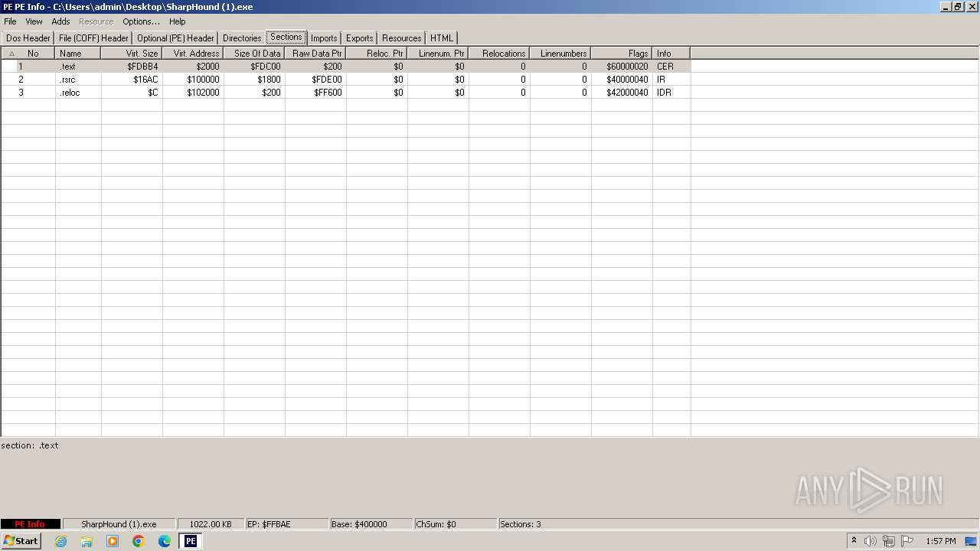Click the PE Info status bar label
Image resolution: width=980 pixels, height=551 pixels.
point(31,524)
